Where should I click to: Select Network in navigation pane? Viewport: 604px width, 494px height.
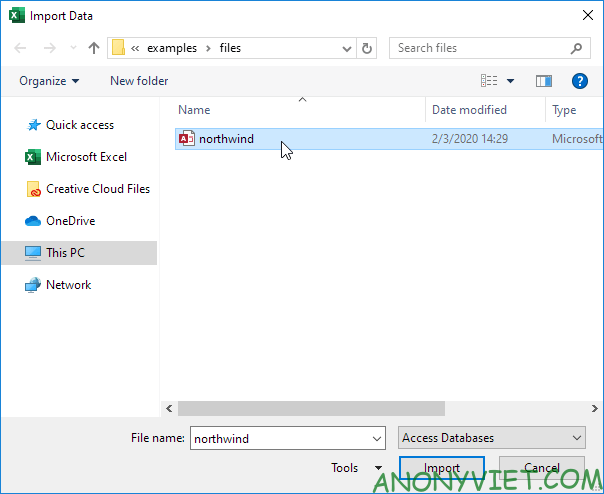point(68,285)
